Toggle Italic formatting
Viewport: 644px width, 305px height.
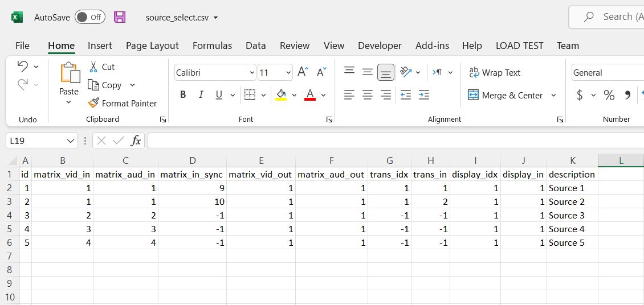pyautogui.click(x=201, y=95)
